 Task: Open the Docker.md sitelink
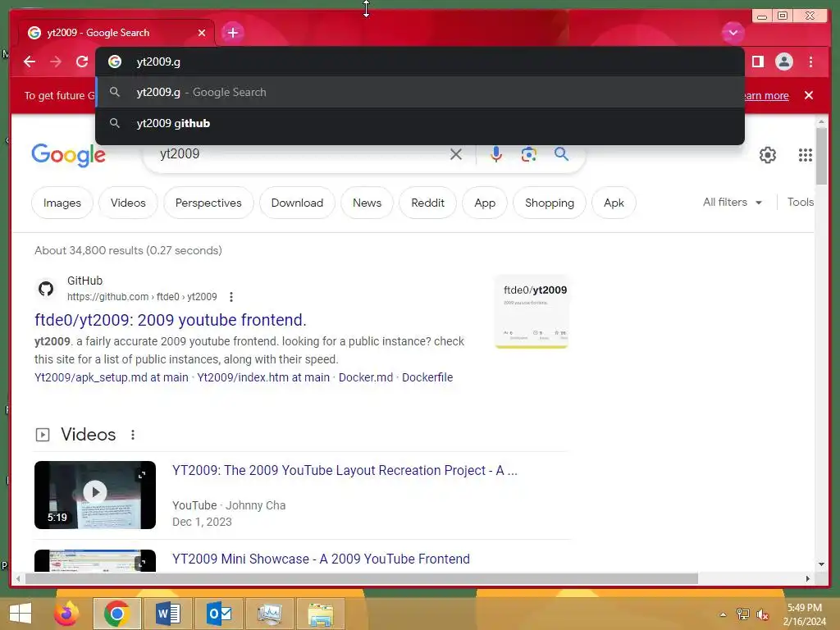pyautogui.click(x=366, y=377)
